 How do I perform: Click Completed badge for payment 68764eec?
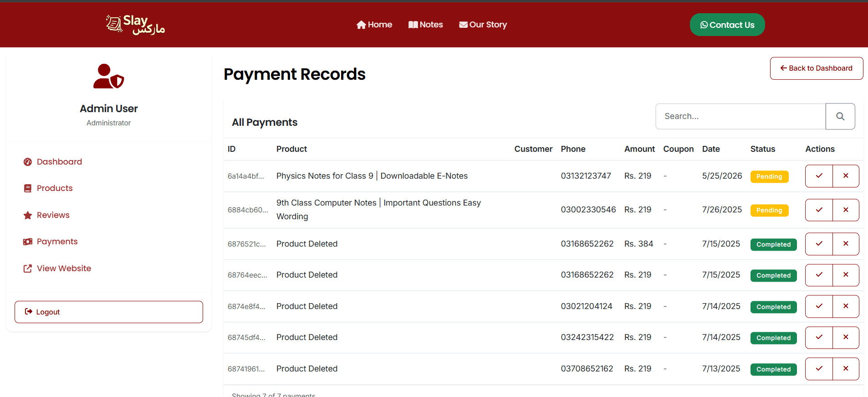click(773, 275)
